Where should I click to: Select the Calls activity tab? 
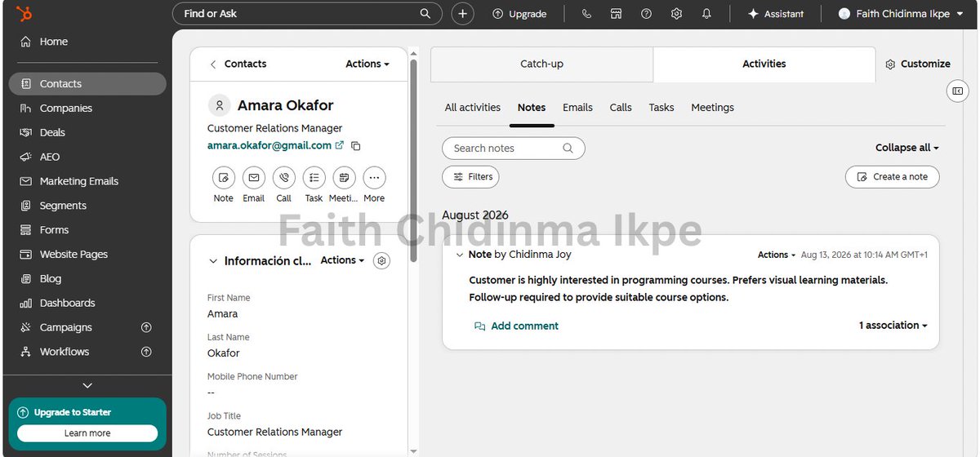[621, 108]
